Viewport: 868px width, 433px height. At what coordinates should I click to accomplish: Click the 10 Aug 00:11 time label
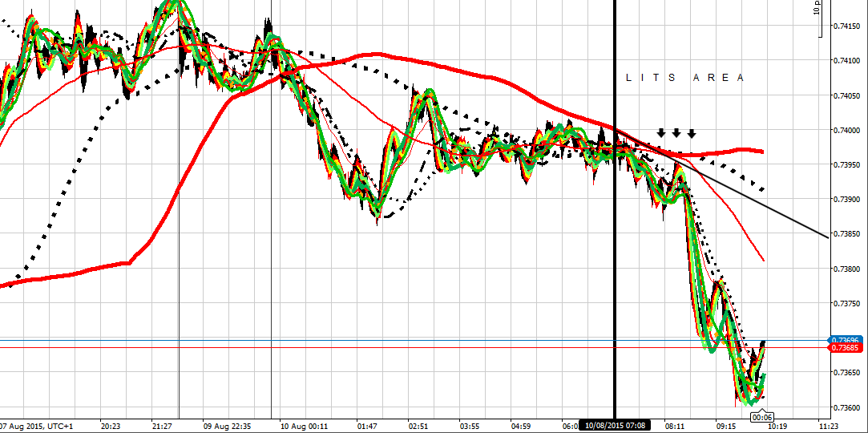tap(304, 427)
